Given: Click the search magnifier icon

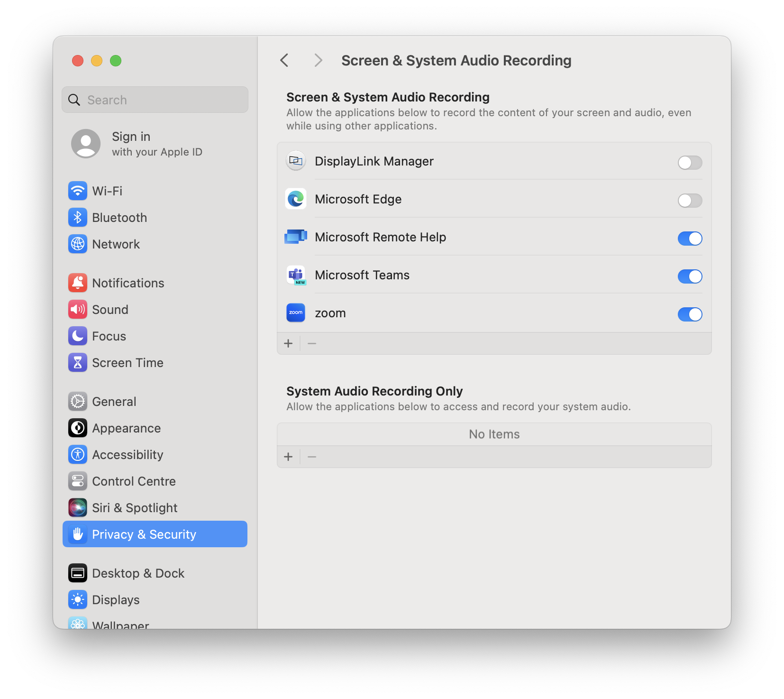Looking at the screenshot, I should (74, 100).
